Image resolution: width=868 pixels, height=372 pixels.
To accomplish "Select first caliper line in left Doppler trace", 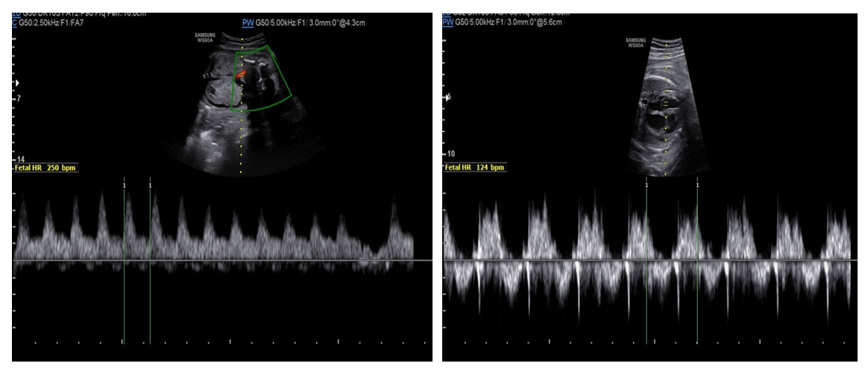I will click(x=124, y=261).
